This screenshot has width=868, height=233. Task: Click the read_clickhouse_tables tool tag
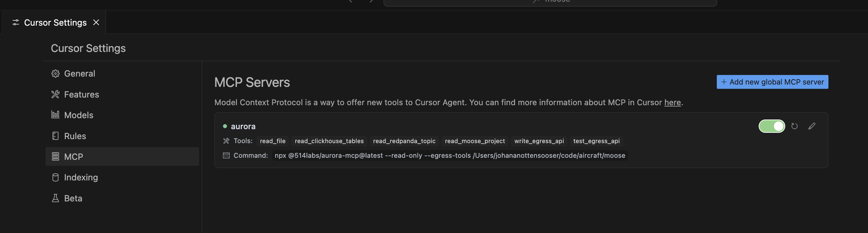coord(329,141)
